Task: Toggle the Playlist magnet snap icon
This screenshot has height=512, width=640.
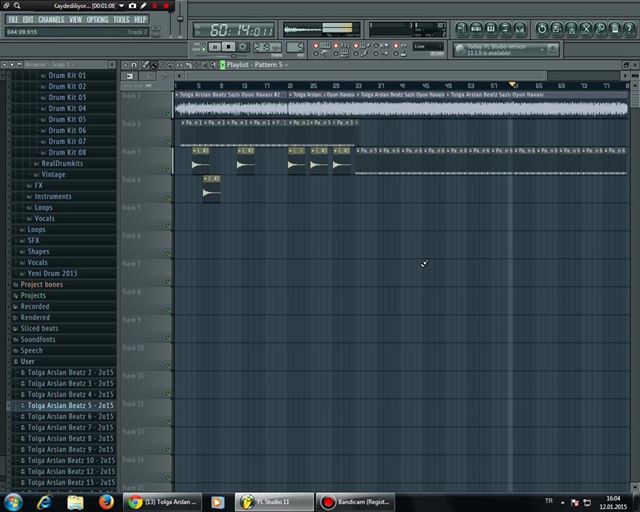Action: pyautogui.click(x=134, y=65)
